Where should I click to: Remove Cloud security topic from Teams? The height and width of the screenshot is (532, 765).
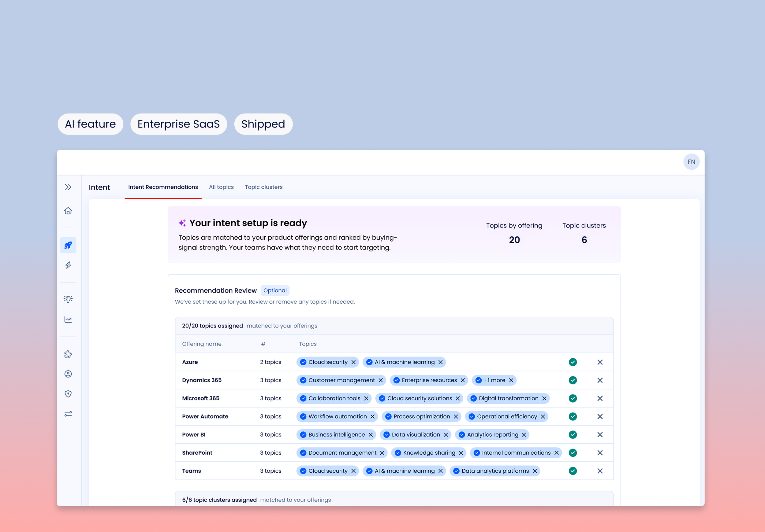pos(353,471)
